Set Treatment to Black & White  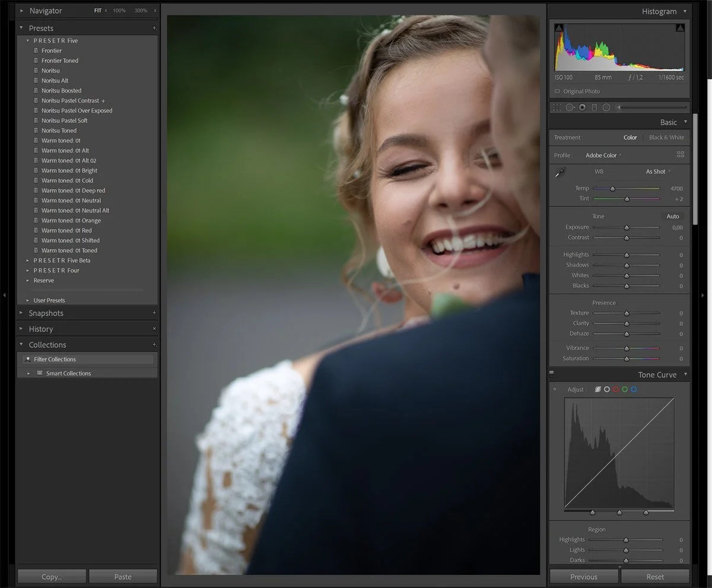[666, 137]
